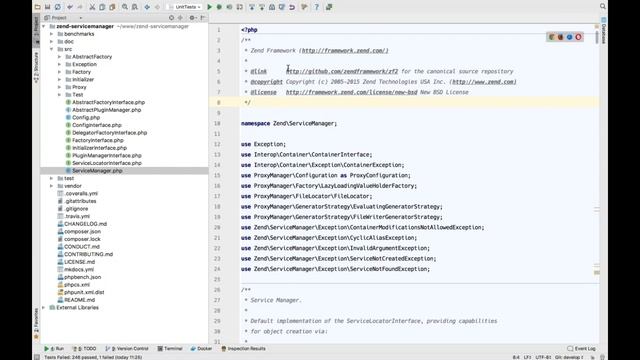Viewport: 640px width, 360px height.
Task: Start debugging with the green bug icon
Action: [219, 7]
